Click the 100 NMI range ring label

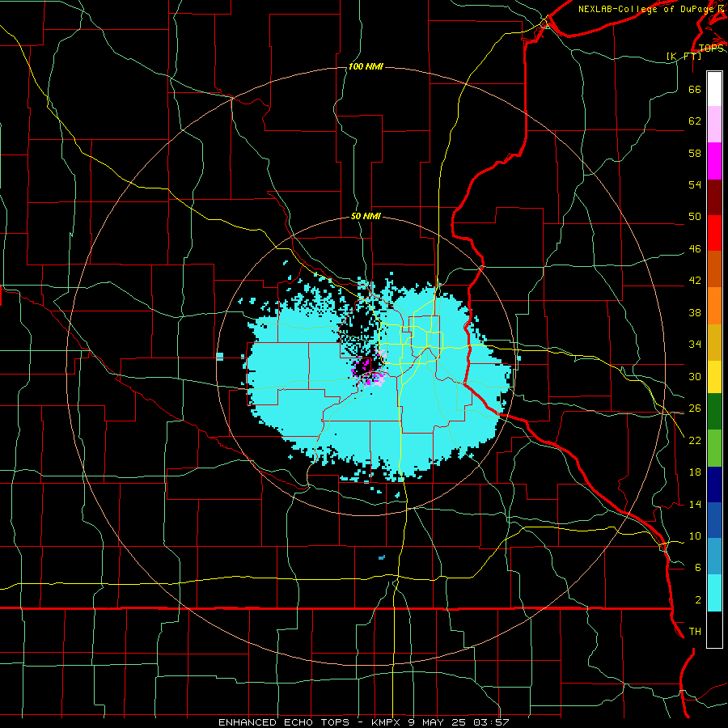pyautogui.click(x=366, y=67)
